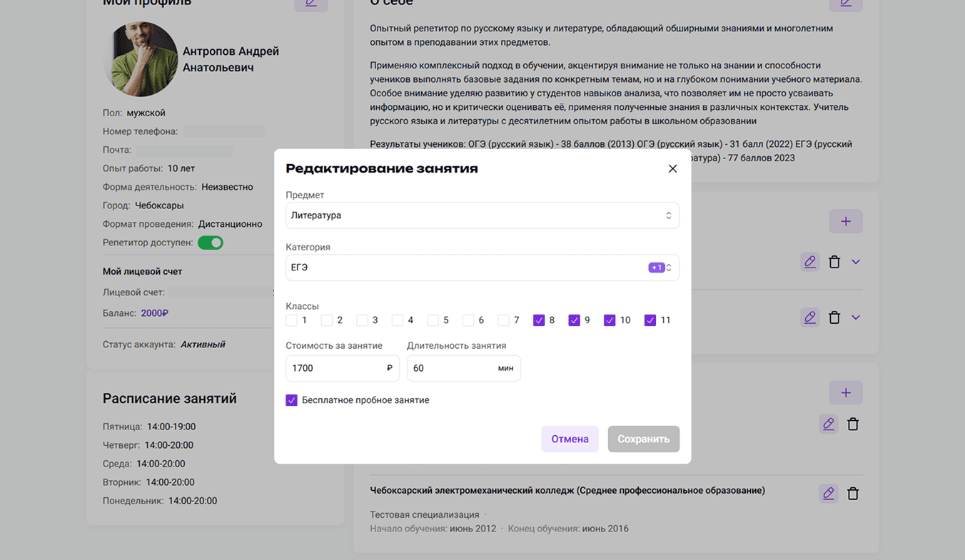Check the class 7 checkbox

pyautogui.click(x=504, y=320)
